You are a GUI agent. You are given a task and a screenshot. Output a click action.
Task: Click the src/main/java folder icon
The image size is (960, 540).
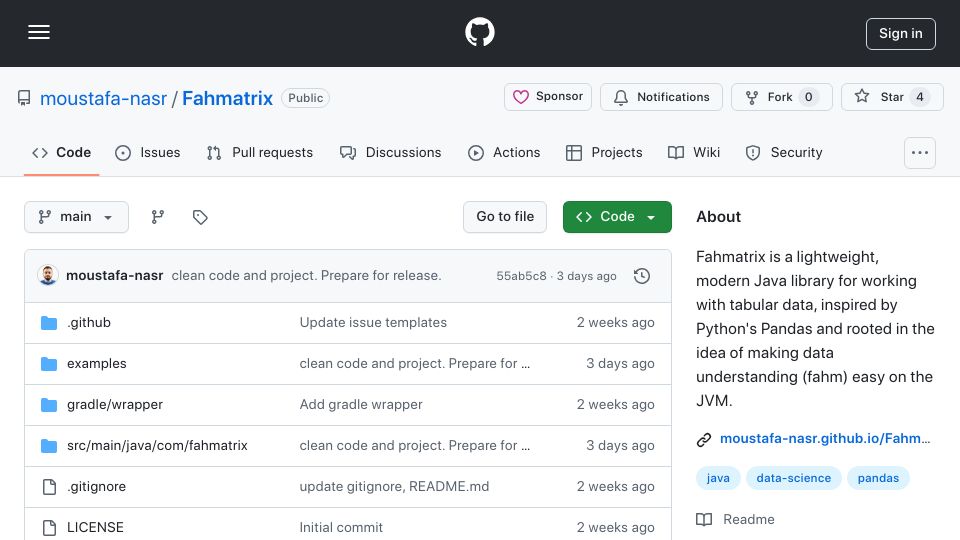coord(49,446)
